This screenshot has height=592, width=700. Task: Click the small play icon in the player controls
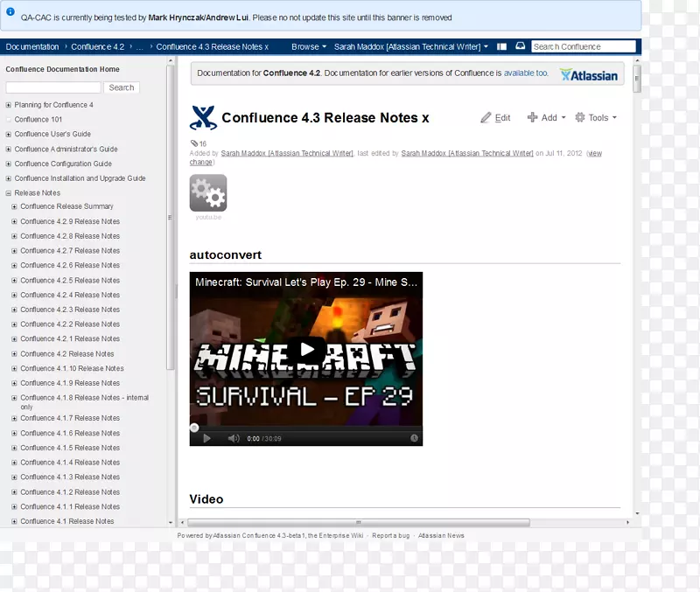206,438
